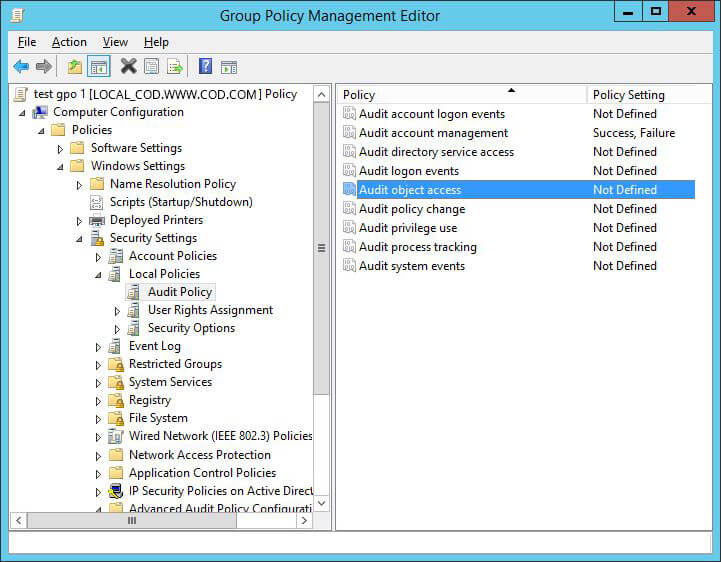Click the Restricted Groups folder icon
721x562 pixels.
pyautogui.click(x=116, y=364)
